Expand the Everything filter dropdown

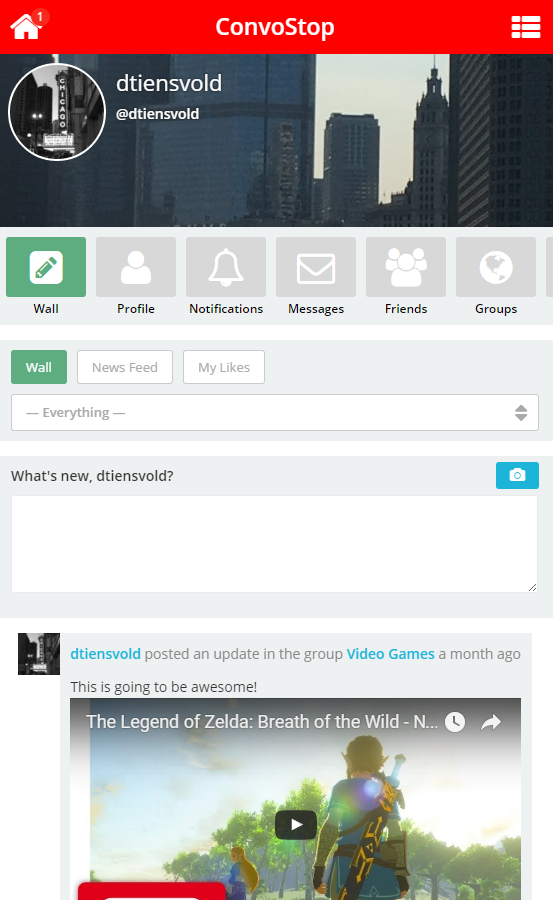(x=275, y=412)
